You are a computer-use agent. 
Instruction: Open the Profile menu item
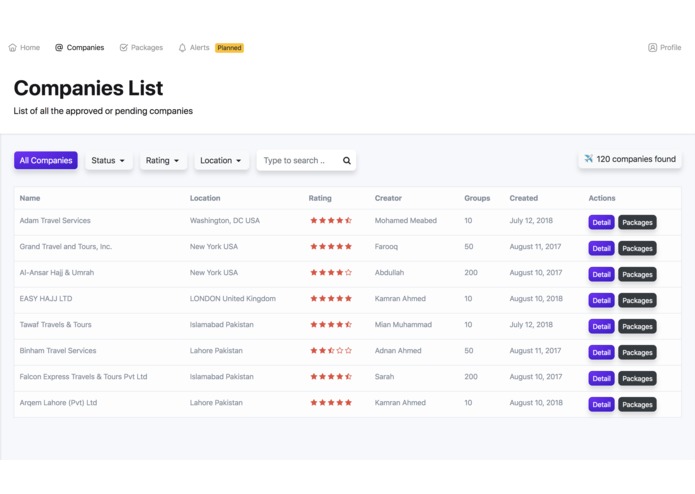tap(664, 47)
